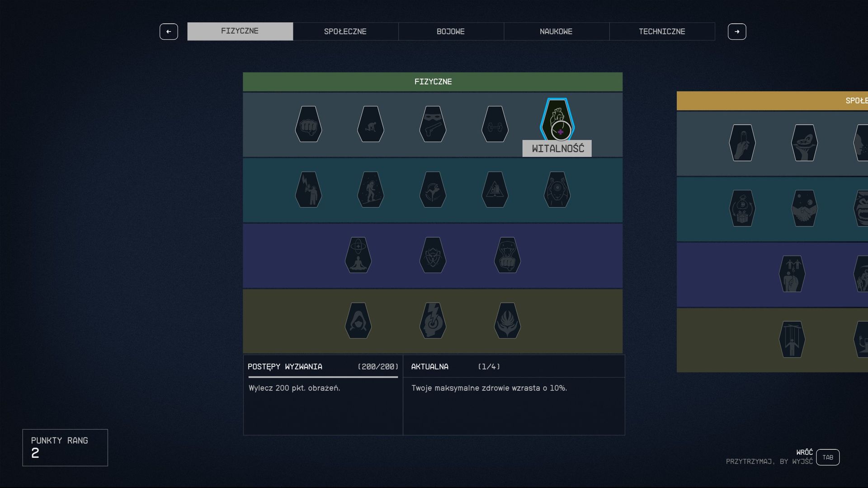Click the Punkty Rang points box
Image resolution: width=868 pixels, height=488 pixels.
(65, 447)
